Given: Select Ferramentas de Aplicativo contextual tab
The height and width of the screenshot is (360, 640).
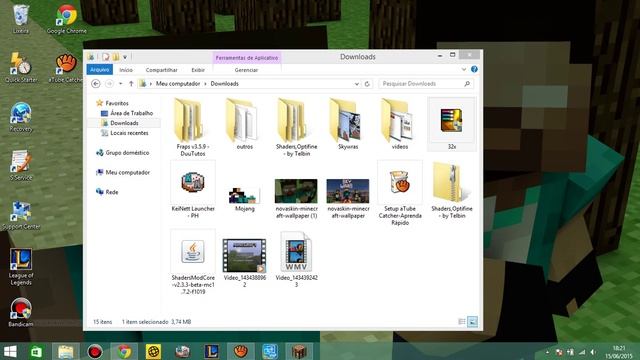Looking at the screenshot, I should click(x=247, y=58).
